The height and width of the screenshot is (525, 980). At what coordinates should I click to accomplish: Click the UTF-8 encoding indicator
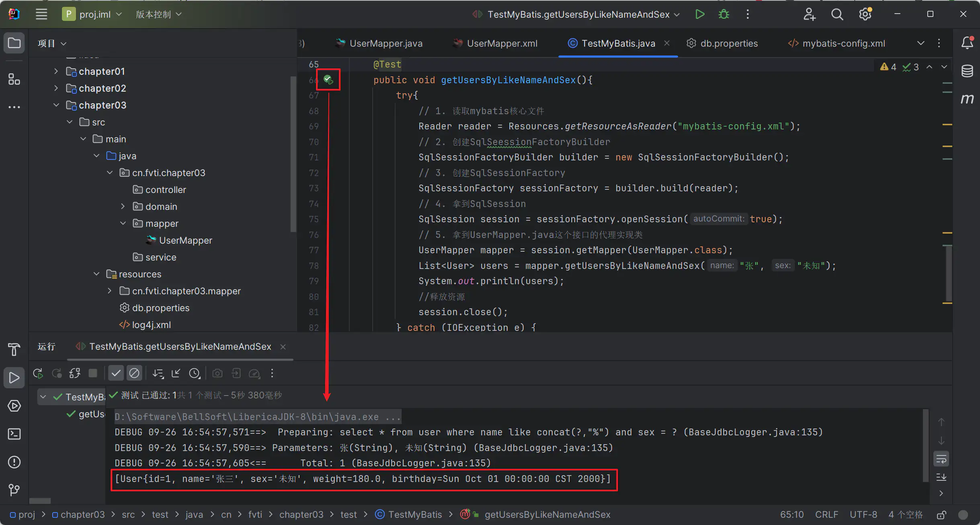tap(863, 515)
